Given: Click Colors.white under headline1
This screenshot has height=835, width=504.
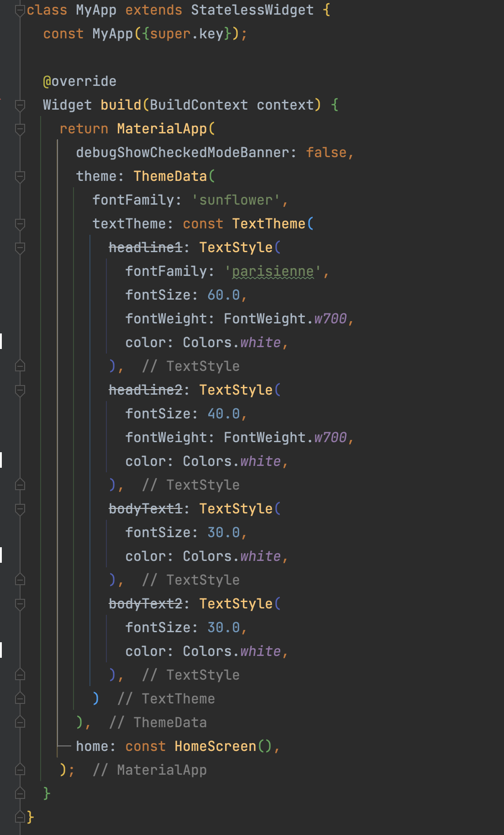Looking at the screenshot, I should [232, 343].
